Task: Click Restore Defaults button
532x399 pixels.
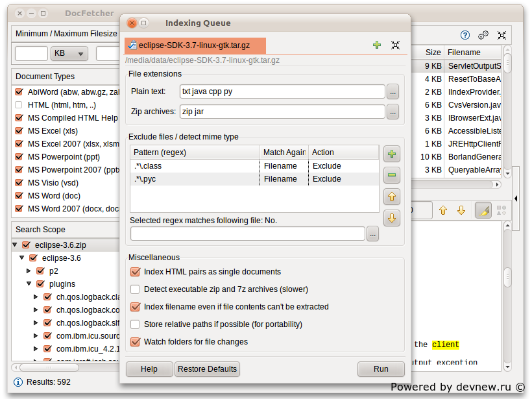Action: 207,369
